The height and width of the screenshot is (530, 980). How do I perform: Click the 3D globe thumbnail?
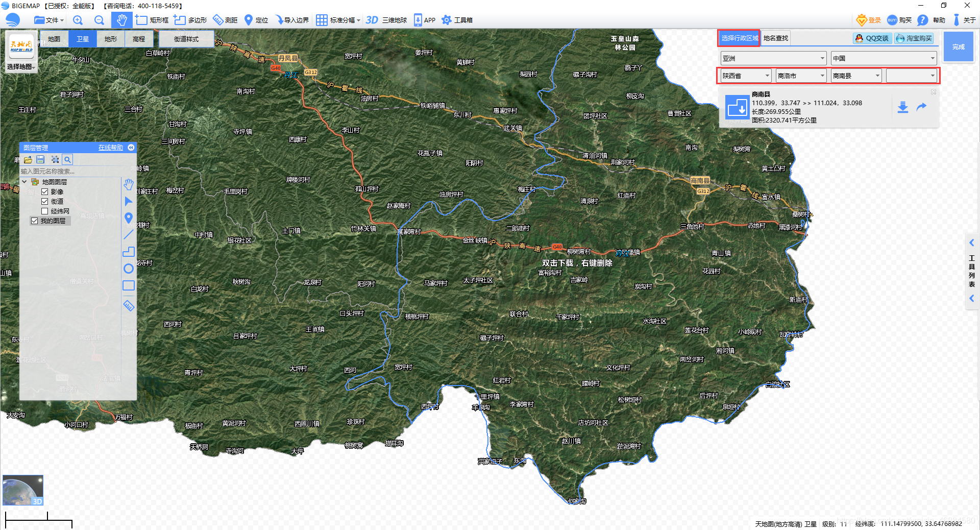pyautogui.click(x=23, y=490)
